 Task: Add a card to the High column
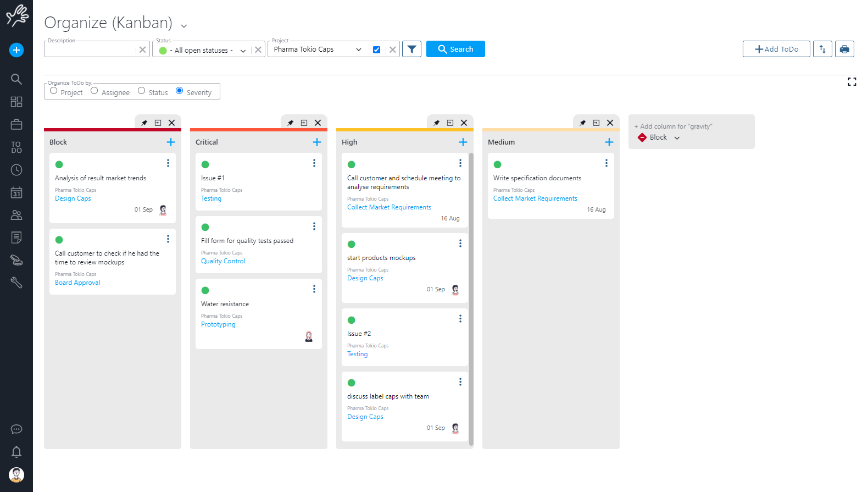pos(463,142)
